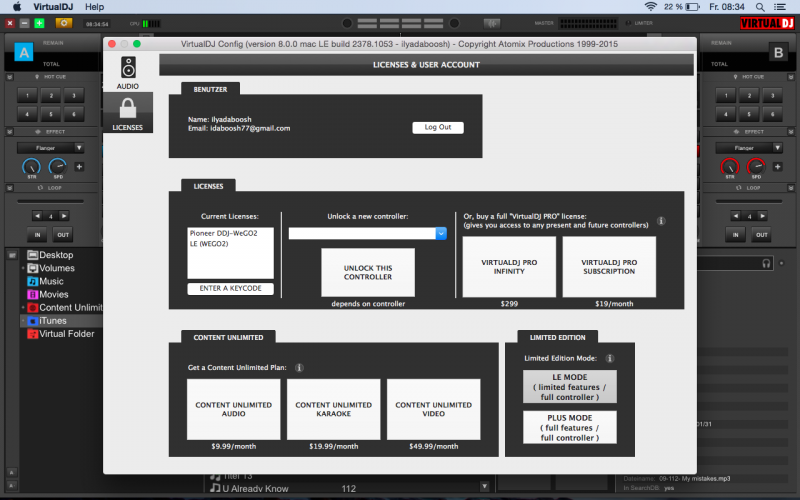
Task: Click the deck B badge icon
Action: click(778, 52)
